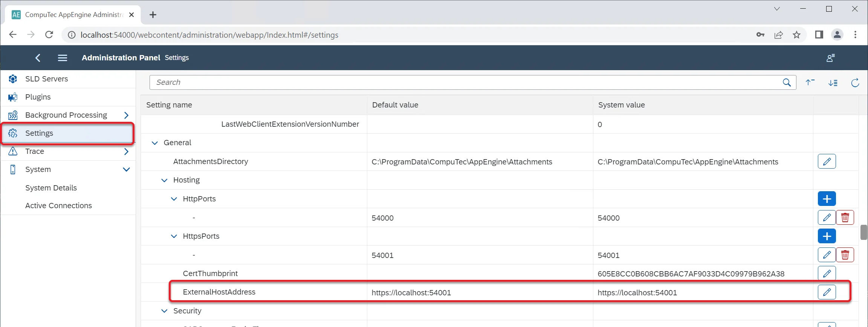Image resolution: width=868 pixels, height=327 pixels.
Task: Collapse the System menu in sidebar
Action: pyautogui.click(x=126, y=169)
